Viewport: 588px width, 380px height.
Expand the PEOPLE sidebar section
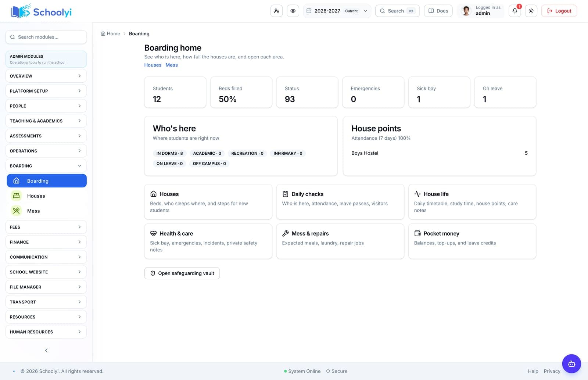click(x=46, y=106)
